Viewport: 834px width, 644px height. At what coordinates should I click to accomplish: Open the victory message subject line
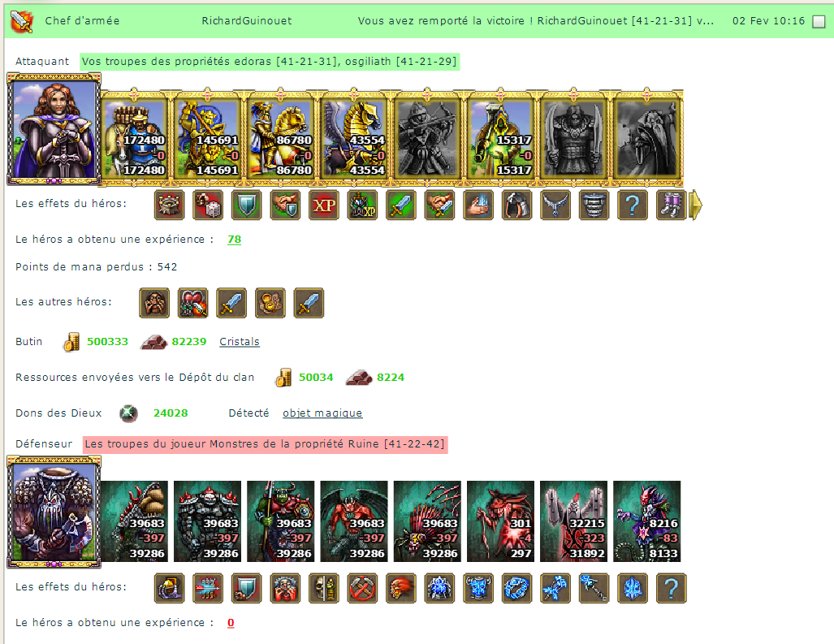click(536, 21)
